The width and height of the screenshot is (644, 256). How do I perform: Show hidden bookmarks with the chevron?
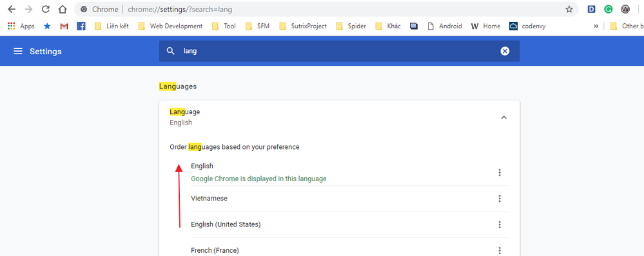coord(596,26)
